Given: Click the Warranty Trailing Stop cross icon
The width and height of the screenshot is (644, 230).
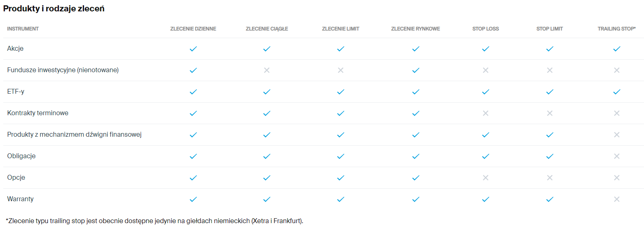Looking at the screenshot, I should (616, 199).
